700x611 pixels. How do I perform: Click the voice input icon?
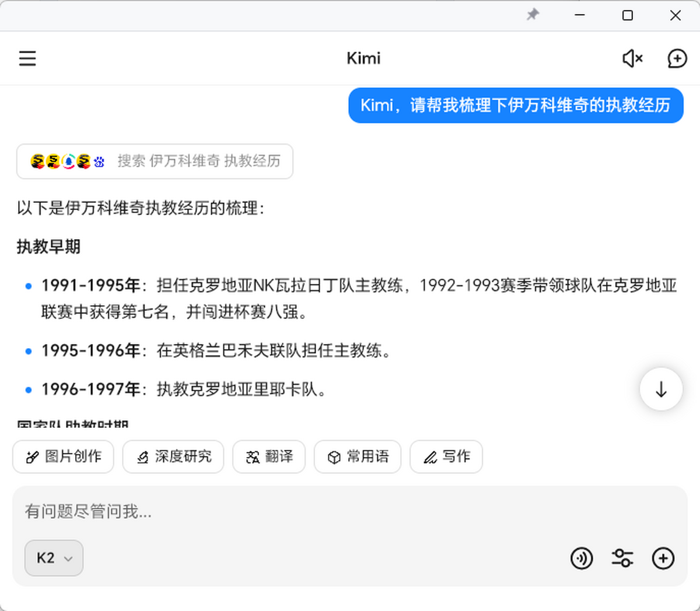point(581,559)
